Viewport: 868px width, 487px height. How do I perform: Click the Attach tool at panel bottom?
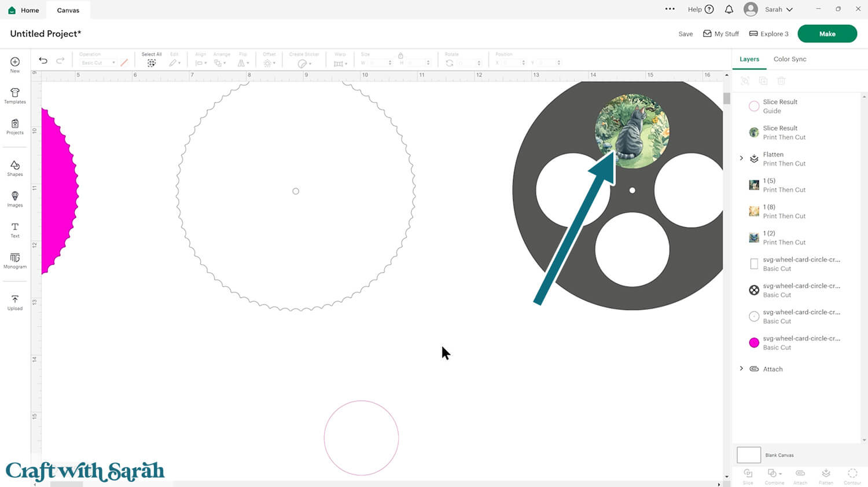800,476
